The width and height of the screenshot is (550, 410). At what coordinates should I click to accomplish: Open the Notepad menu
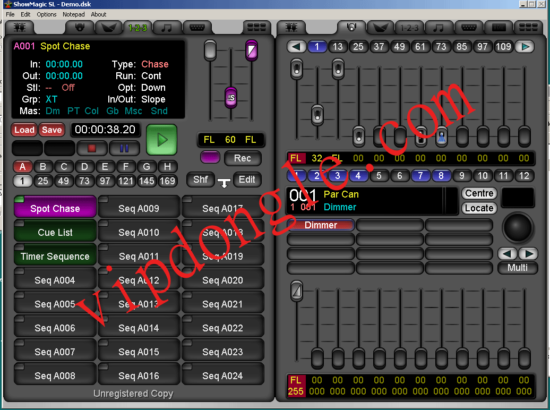(x=74, y=14)
